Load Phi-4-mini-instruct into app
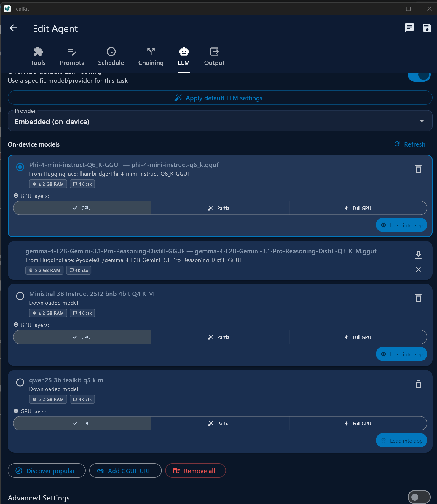Image resolution: width=437 pixels, height=504 pixels. pos(401,225)
